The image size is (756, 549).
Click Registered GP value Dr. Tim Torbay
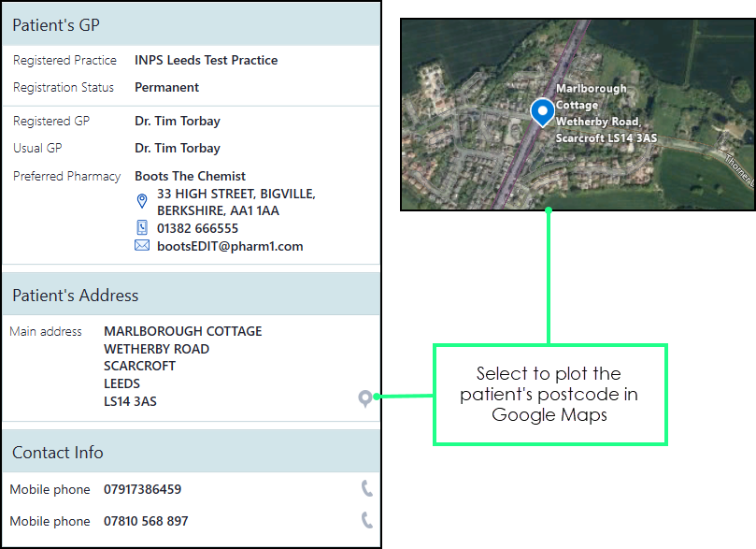(178, 121)
